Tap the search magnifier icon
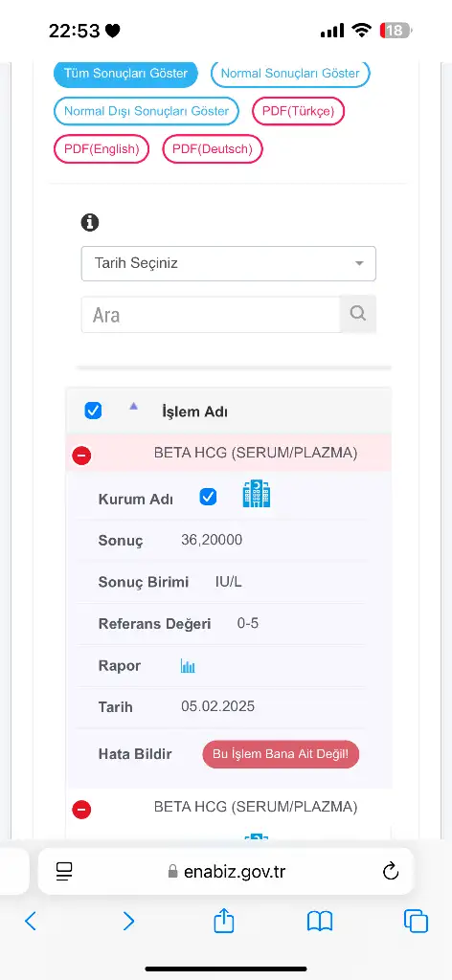This screenshot has width=452, height=980. pos(357,314)
